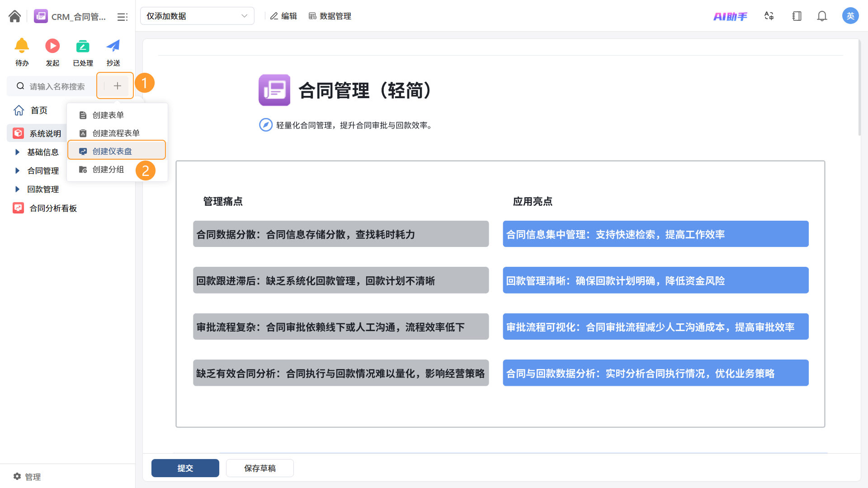Image resolution: width=868 pixels, height=488 pixels.
Task: Select 创建分组 from the menu
Action: [x=117, y=169]
